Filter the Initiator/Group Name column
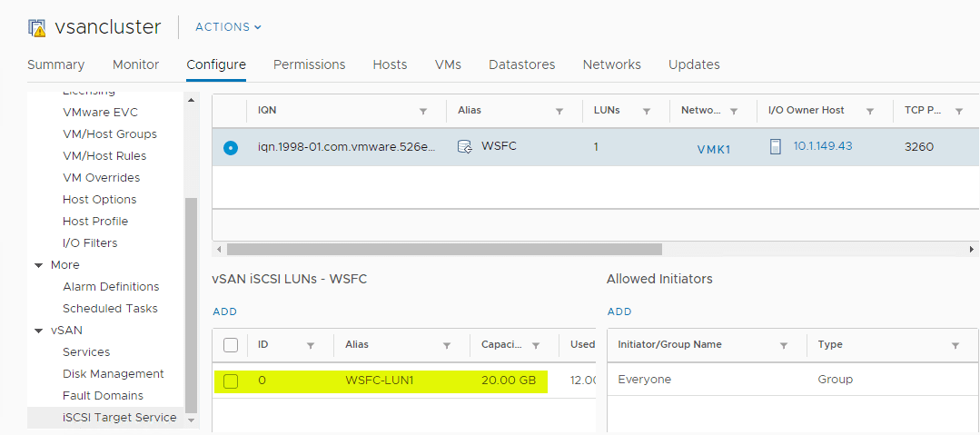 784,345
